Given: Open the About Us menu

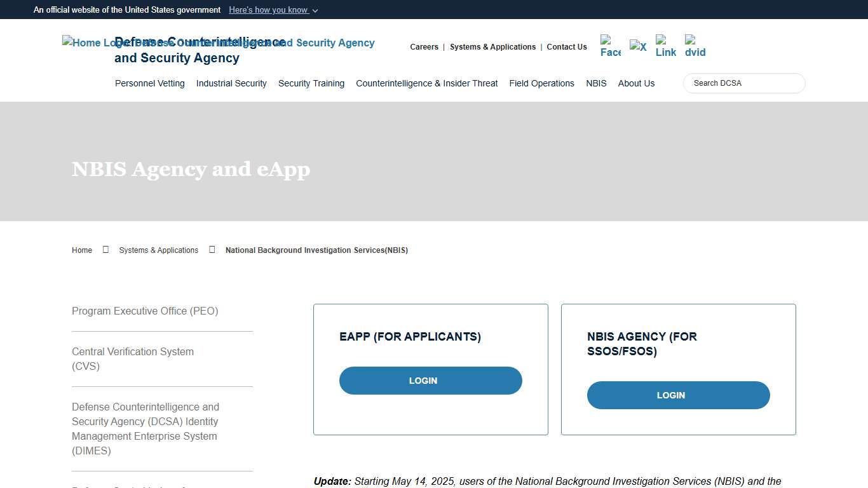Looking at the screenshot, I should point(636,83).
